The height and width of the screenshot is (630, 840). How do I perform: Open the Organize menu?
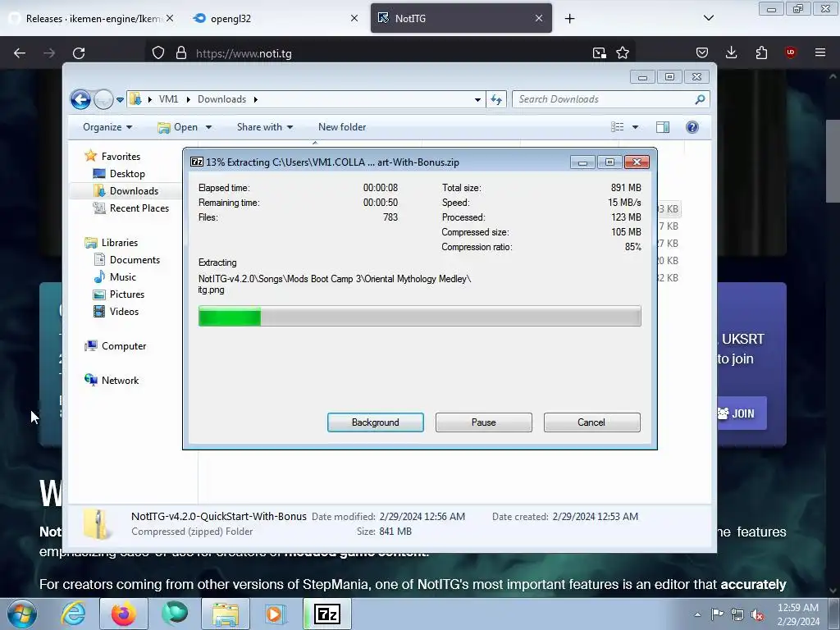point(107,127)
